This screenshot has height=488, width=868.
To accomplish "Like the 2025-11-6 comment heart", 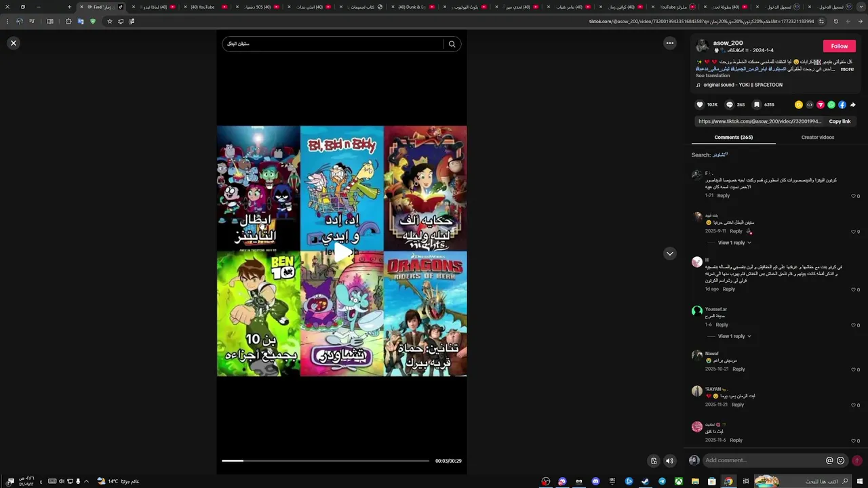I will pyautogui.click(x=854, y=441).
